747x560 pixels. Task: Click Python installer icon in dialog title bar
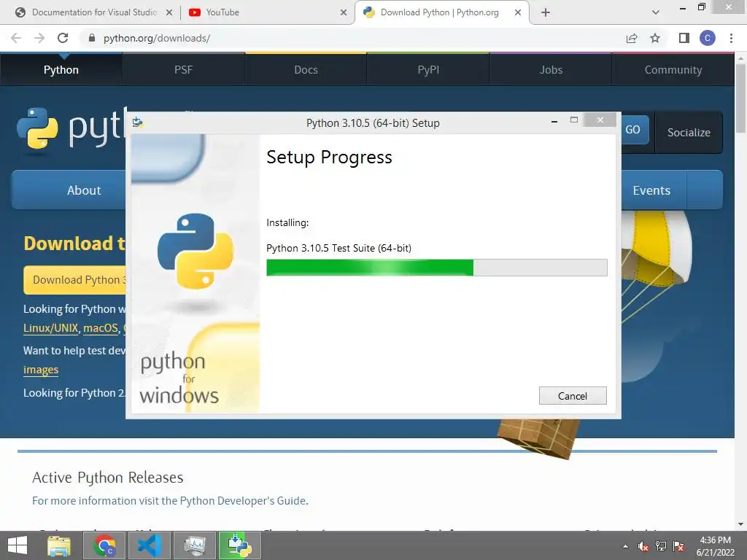coord(138,122)
